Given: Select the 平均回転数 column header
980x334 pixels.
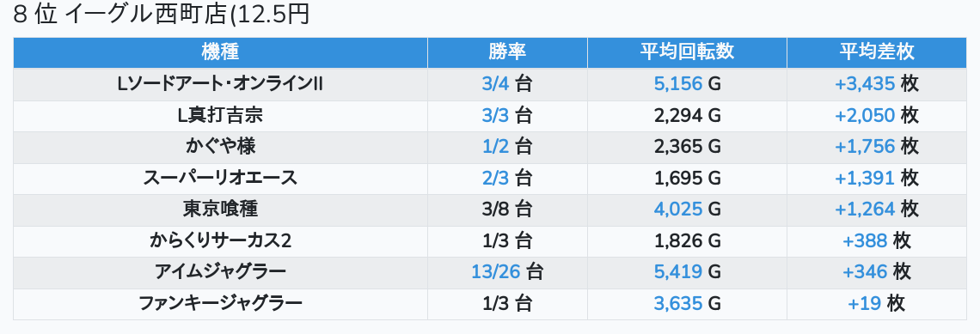Looking at the screenshot, I should click(x=687, y=52).
